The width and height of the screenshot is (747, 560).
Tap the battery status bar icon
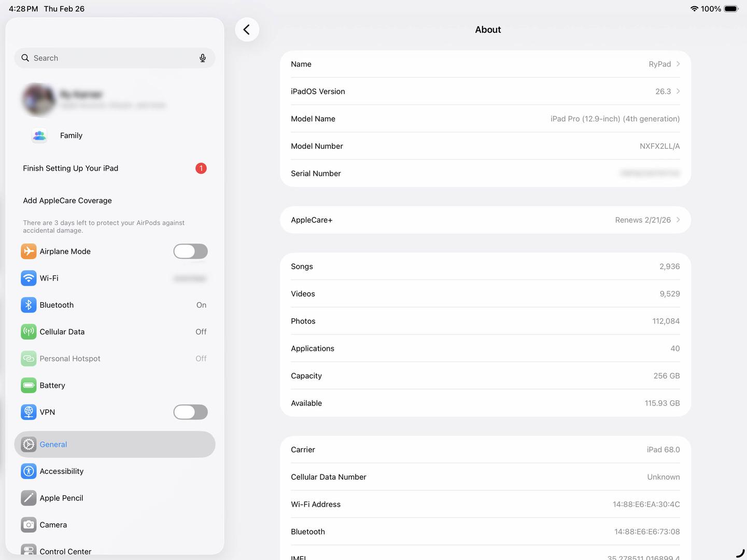[731, 9]
